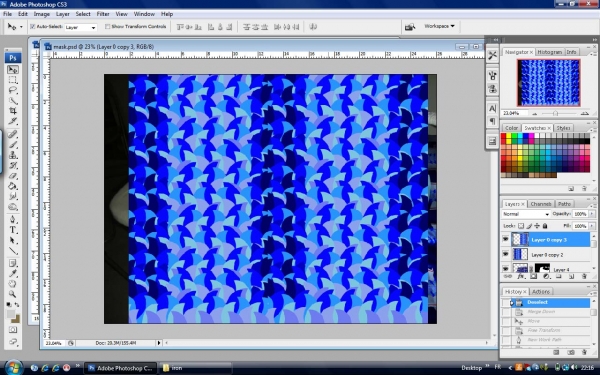The width and height of the screenshot is (600, 375).
Task: Pick the red swatch in Swatches panel
Action: 503,136
